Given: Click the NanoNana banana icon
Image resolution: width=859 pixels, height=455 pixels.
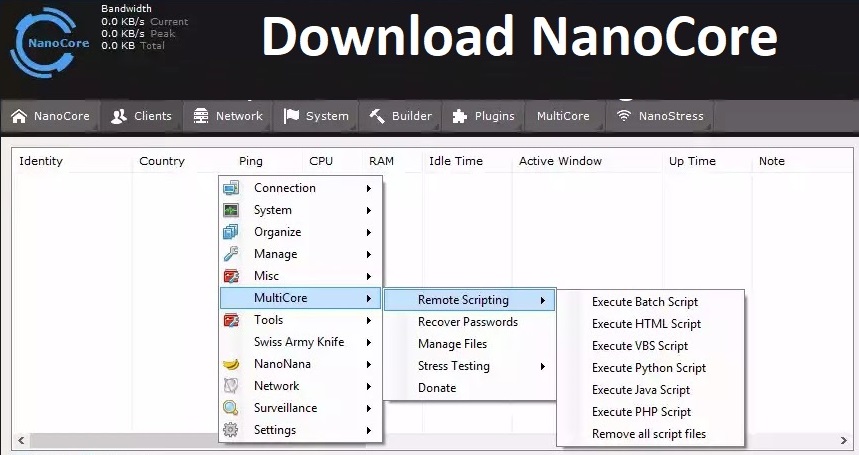Looking at the screenshot, I should pos(231,364).
